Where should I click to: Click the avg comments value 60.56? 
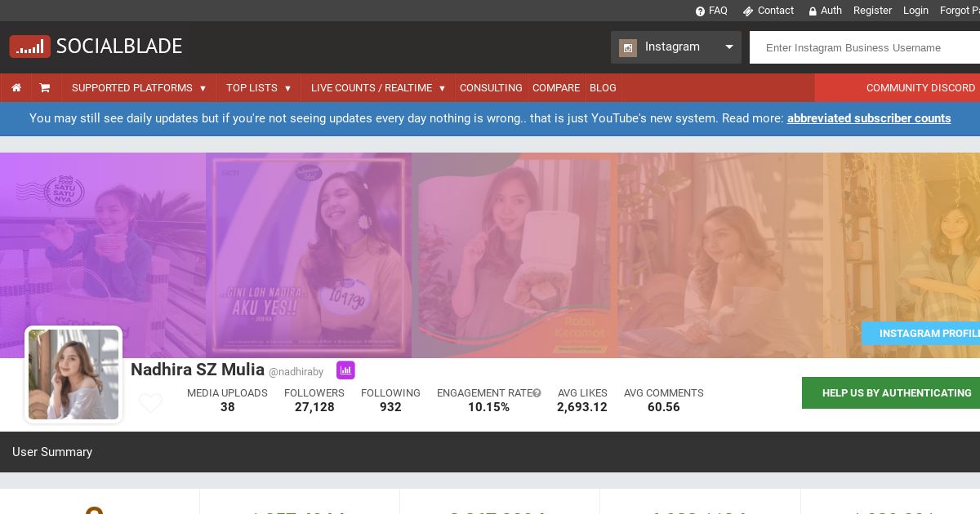(x=663, y=407)
